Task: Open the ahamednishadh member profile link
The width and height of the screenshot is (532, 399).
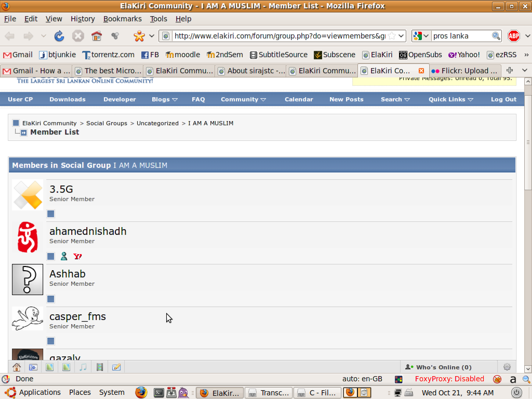Action: coord(88,231)
